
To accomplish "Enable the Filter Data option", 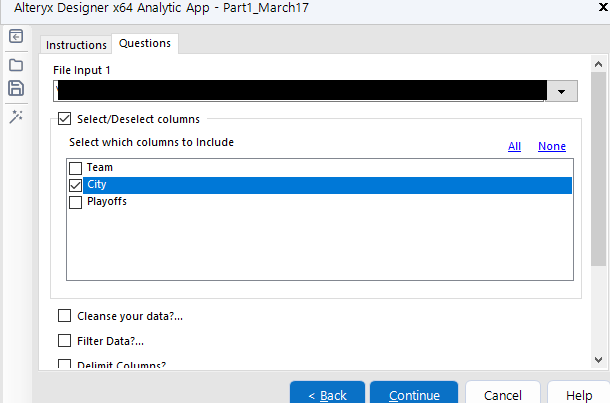I will point(65,341).
